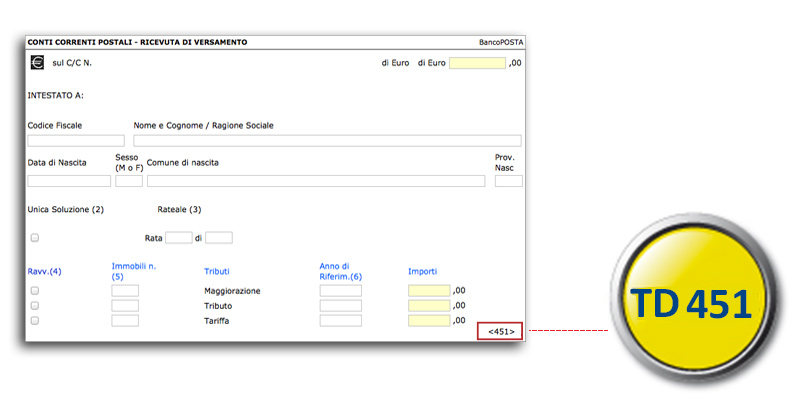Click the Anno di Riferim.(6) blue header

(x=341, y=271)
